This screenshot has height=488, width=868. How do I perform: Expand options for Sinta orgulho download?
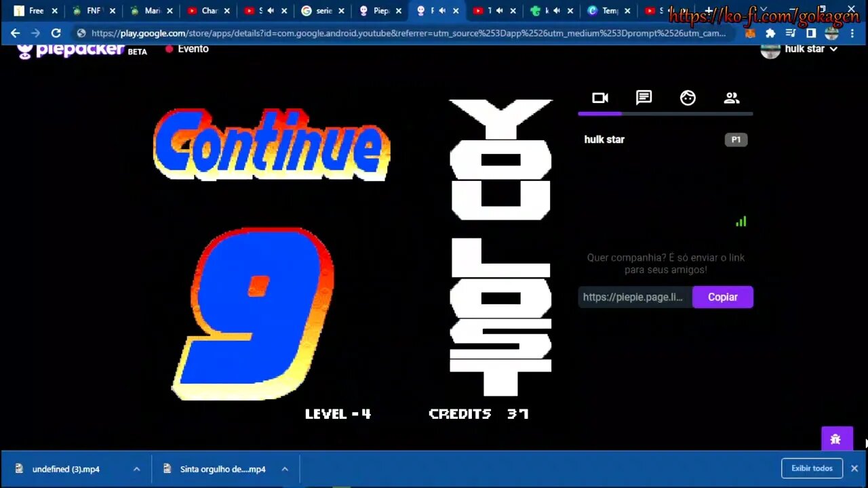pyautogui.click(x=285, y=469)
